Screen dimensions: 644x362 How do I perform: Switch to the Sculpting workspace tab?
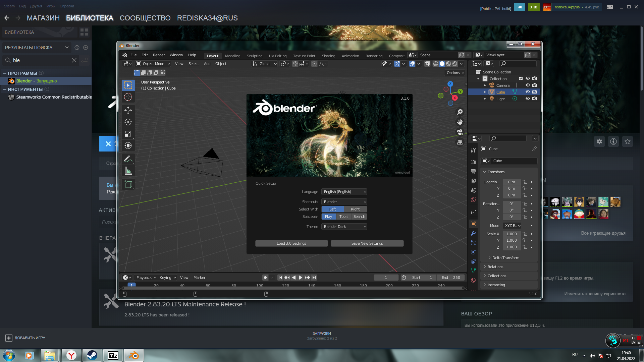(255, 56)
